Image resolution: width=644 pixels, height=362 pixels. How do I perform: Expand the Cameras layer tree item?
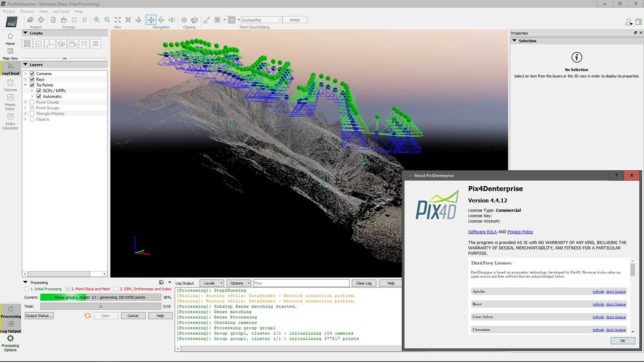26,73
